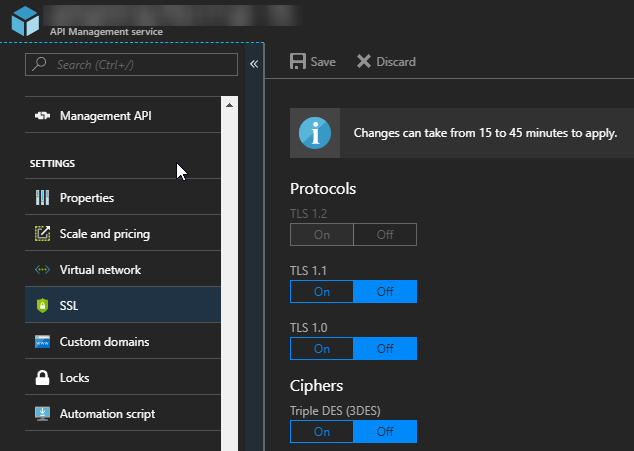Focus the Search (Ctrl+/) field
634x451 pixels.
pos(131,64)
